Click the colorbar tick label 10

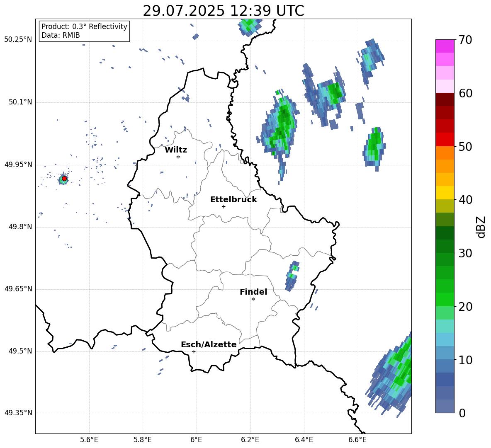465,360
